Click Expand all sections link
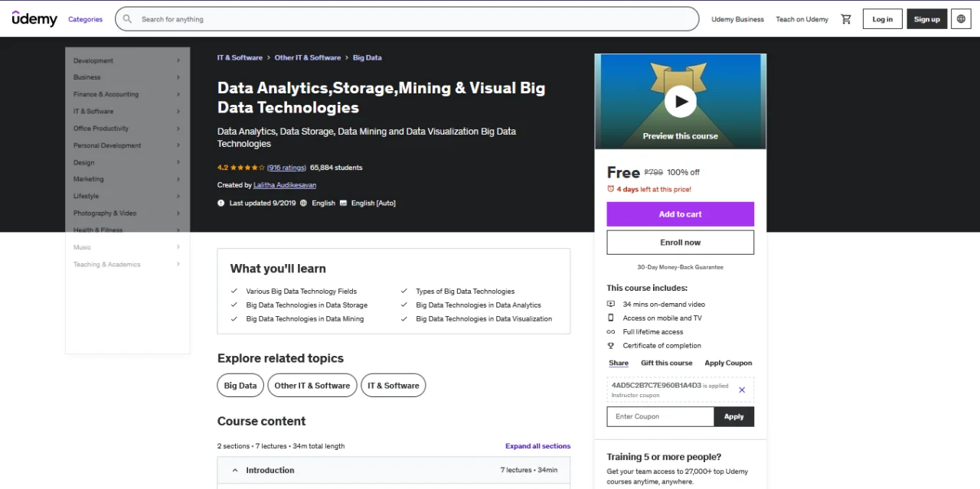 (537, 446)
